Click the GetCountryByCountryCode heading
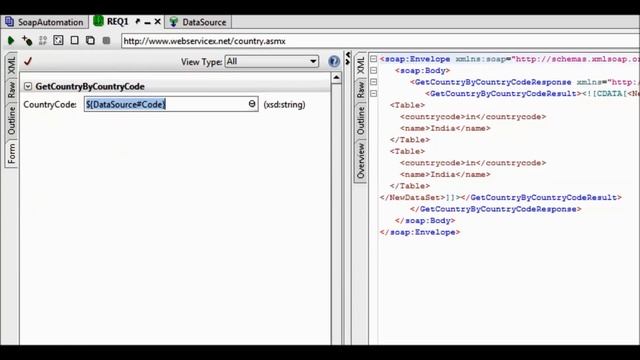Viewport: 640px width, 360px height. click(90, 87)
